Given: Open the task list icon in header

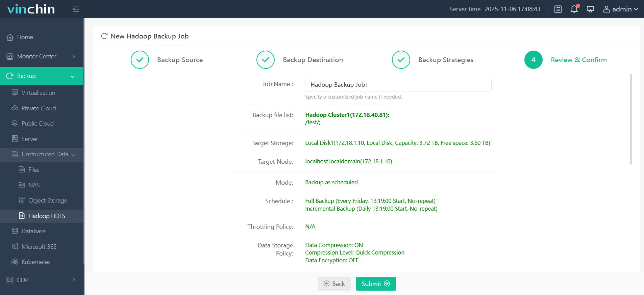Looking at the screenshot, I should tap(558, 9).
